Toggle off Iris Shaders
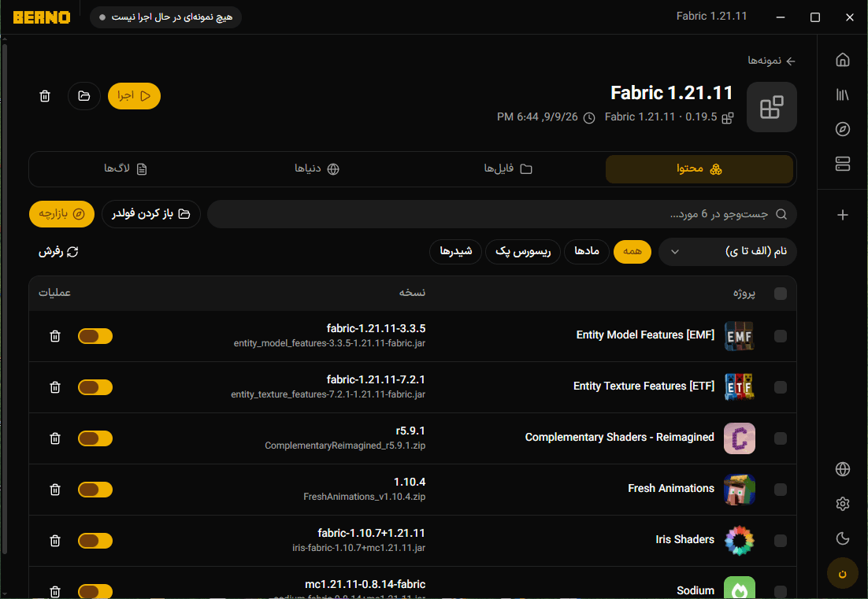The width and height of the screenshot is (868, 599). pos(95,541)
